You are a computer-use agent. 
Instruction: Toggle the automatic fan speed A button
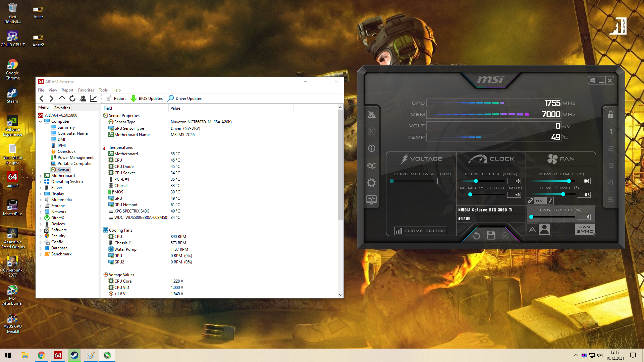point(532,229)
